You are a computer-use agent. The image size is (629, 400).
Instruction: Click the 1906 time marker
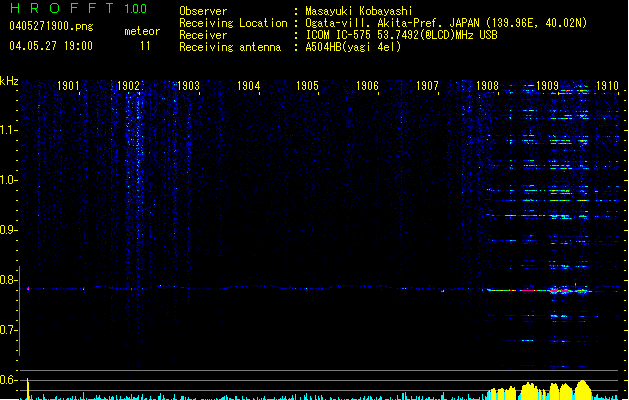coord(367,86)
